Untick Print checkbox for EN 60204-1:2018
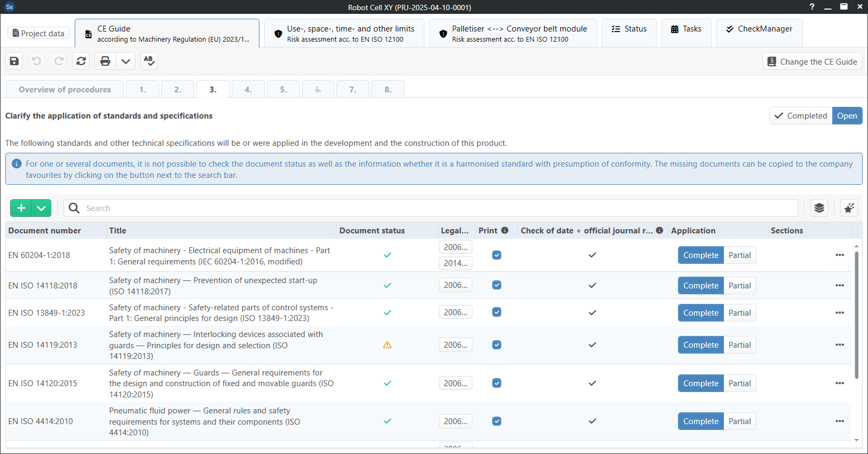868x454 pixels. click(497, 255)
